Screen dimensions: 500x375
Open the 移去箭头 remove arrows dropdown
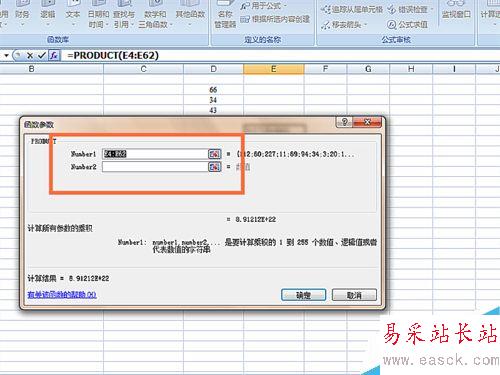tap(344, 24)
